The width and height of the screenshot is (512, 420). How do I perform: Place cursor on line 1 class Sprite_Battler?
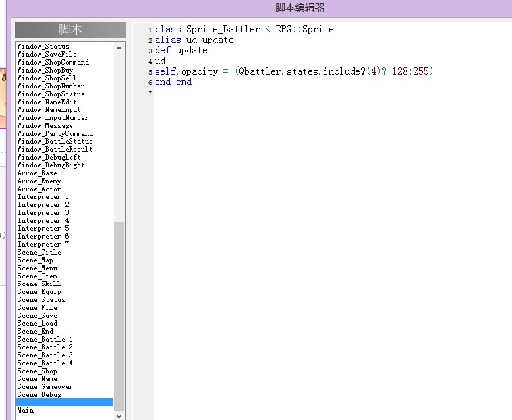coord(244,29)
